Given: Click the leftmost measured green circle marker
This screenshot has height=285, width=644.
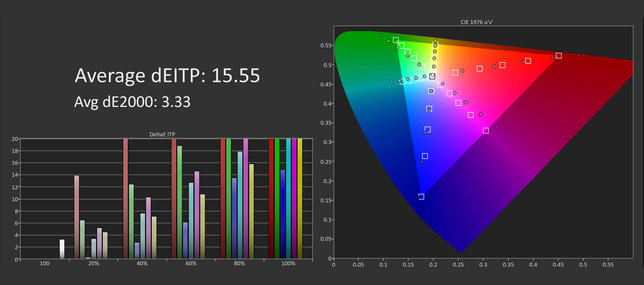Looking at the screenshot, I should [381, 35].
